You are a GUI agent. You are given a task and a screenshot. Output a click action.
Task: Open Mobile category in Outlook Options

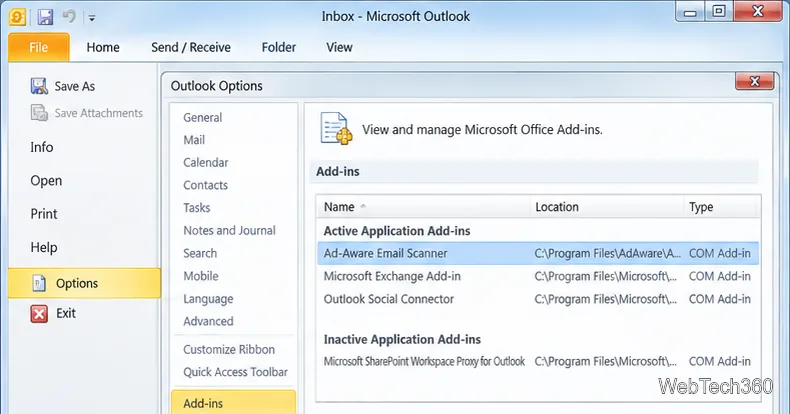tap(201, 276)
